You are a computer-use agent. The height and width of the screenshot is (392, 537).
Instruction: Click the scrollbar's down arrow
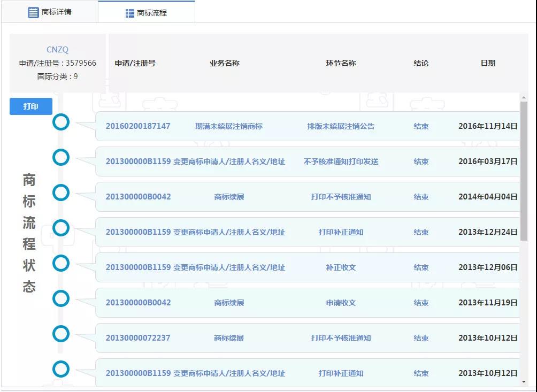(x=524, y=381)
